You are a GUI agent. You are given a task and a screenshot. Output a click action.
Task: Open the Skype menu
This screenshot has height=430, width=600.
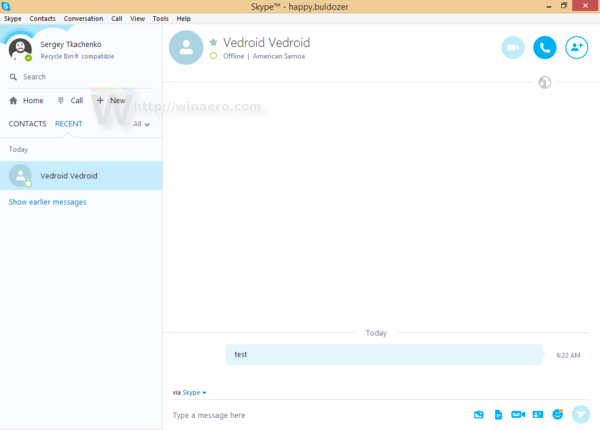coord(12,18)
